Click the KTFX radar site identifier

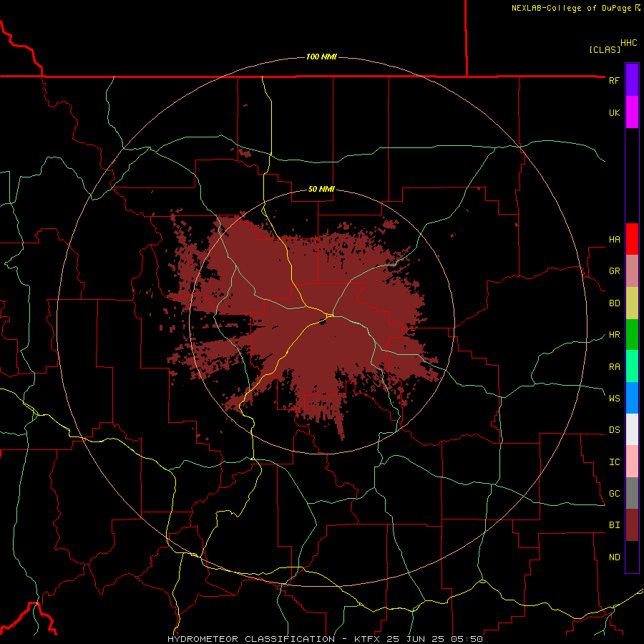tap(367, 639)
